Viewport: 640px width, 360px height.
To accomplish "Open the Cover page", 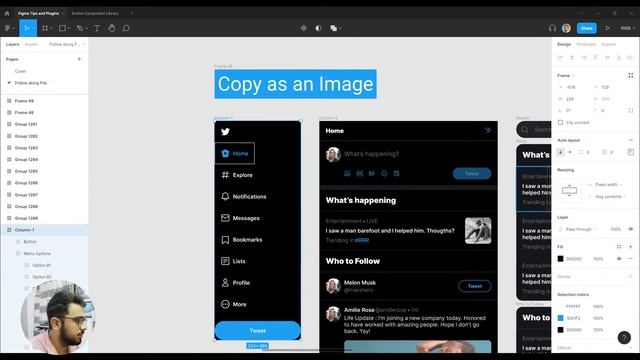I will (x=20, y=71).
